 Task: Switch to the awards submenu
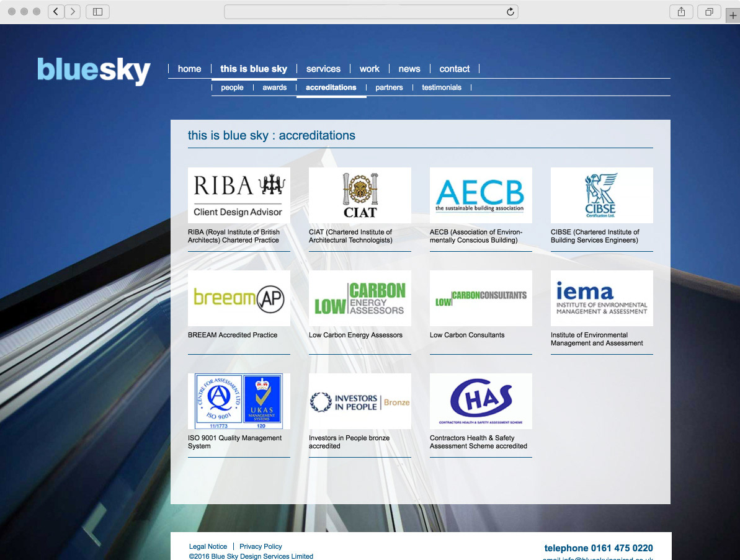tap(275, 87)
